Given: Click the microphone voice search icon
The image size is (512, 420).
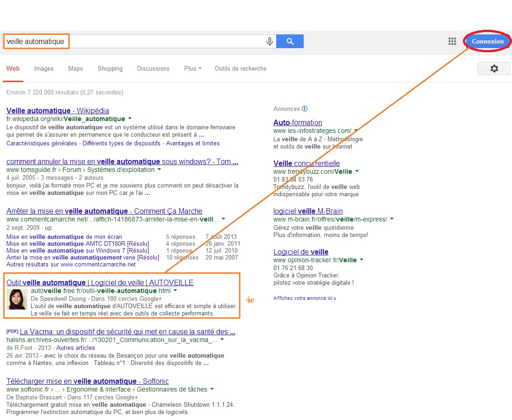Looking at the screenshot, I should (x=270, y=41).
